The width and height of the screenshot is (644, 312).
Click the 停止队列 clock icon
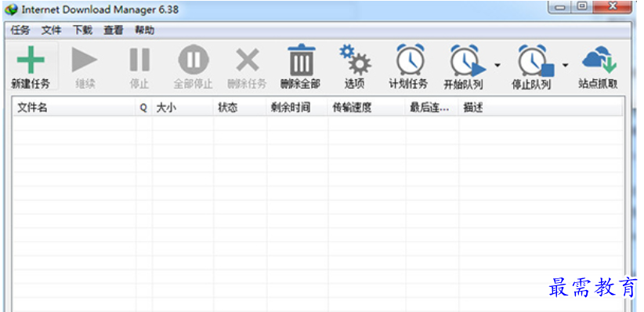pyautogui.click(x=536, y=60)
